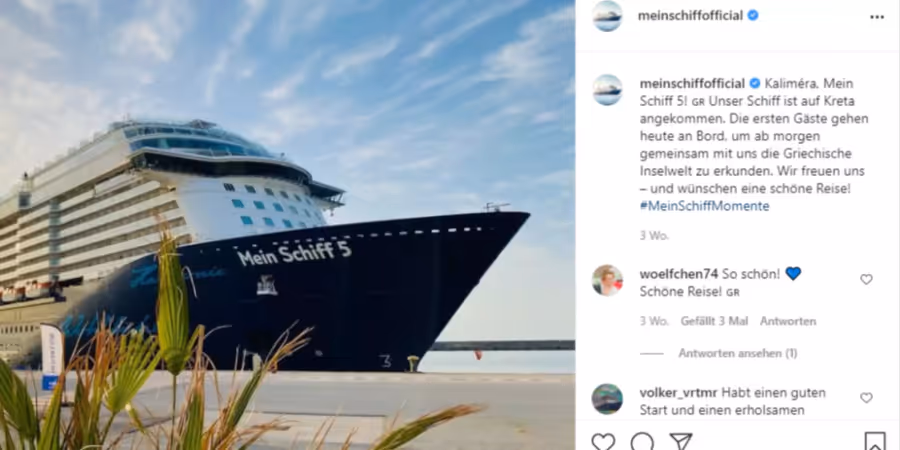Open volker_vrtmr's profile picture
This screenshot has width=900, height=450.
tap(607, 399)
